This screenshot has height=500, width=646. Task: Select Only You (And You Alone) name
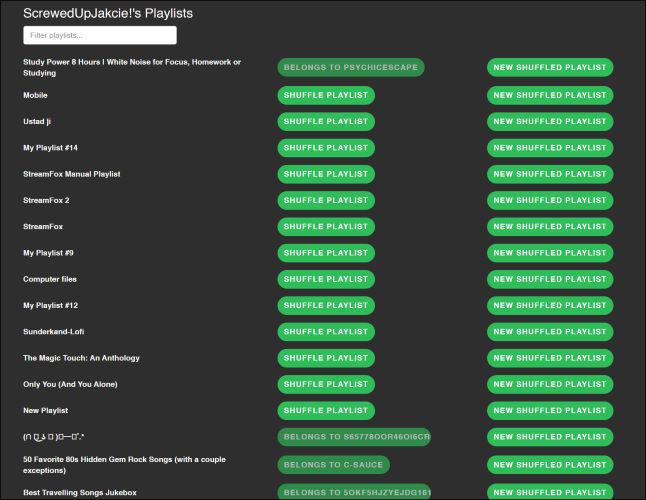70,384
